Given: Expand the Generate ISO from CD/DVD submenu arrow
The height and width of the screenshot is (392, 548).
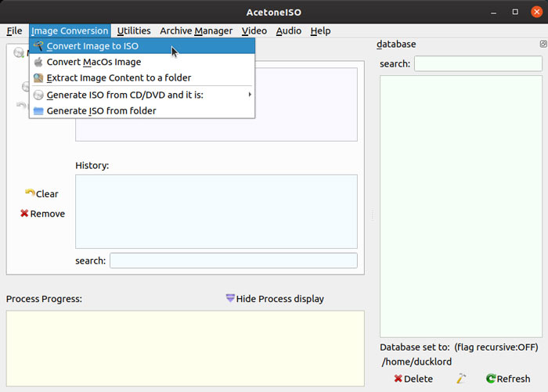Looking at the screenshot, I should [x=250, y=95].
